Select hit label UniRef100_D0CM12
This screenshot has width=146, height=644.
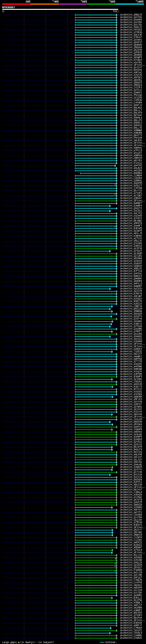coord(131,211)
